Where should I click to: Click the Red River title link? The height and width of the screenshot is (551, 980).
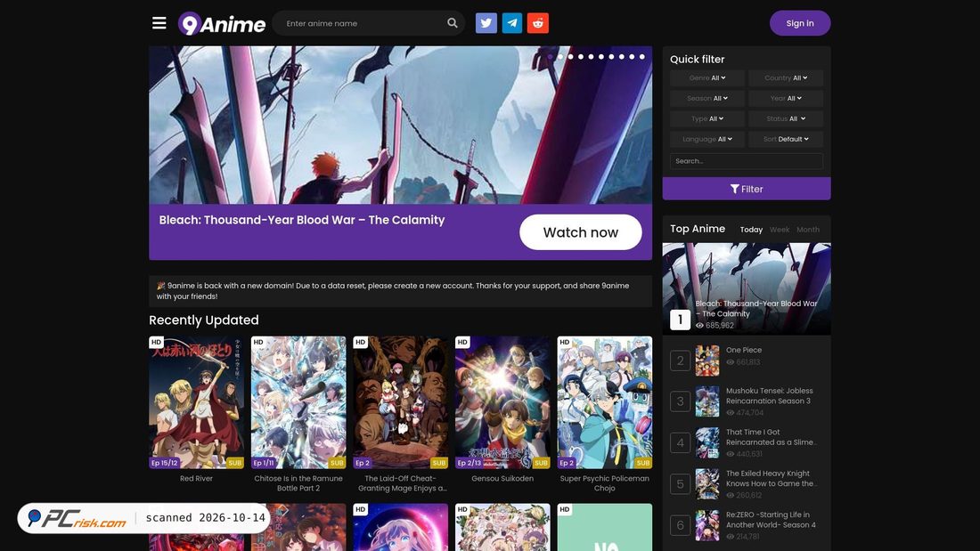point(196,479)
